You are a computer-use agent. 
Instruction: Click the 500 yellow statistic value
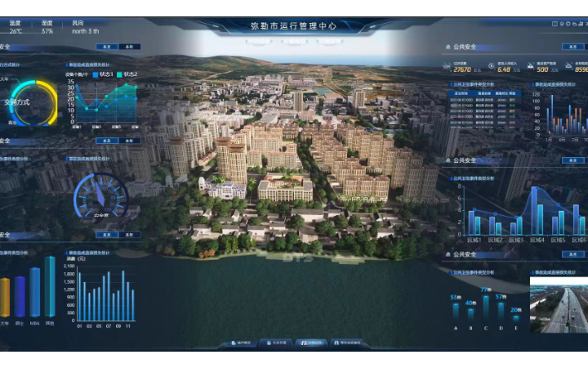542,70
